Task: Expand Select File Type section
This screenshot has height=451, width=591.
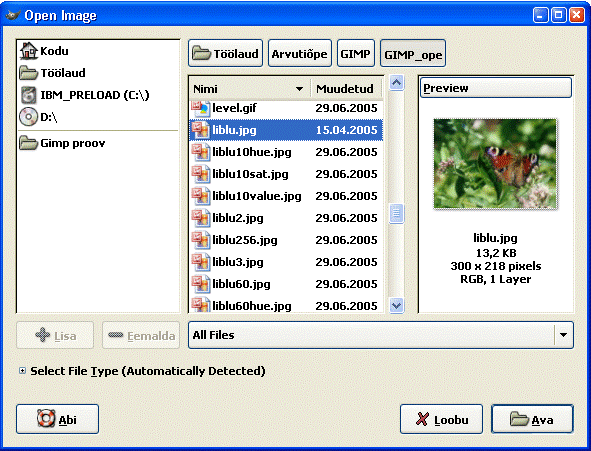Action: tap(22, 371)
